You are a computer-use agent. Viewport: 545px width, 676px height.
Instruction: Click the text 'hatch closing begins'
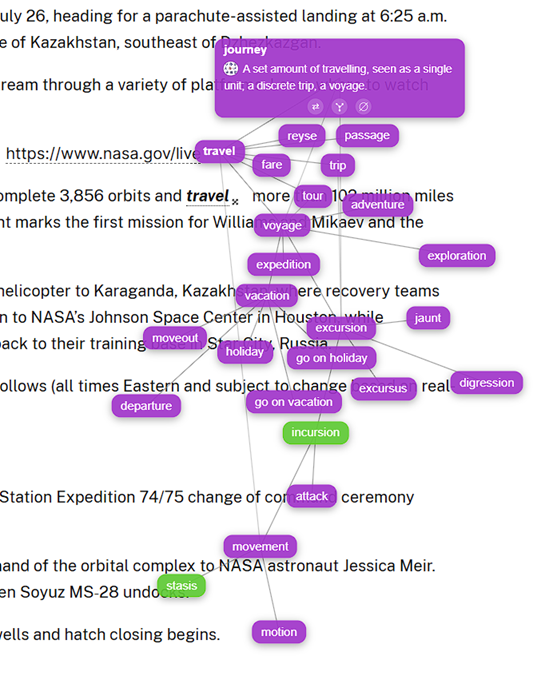pos(142,635)
